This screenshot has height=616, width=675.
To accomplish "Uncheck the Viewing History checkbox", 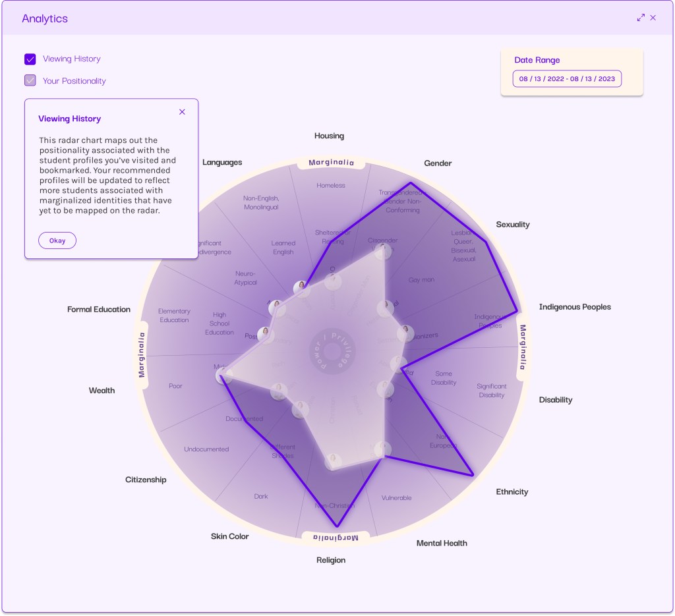I will coord(30,59).
